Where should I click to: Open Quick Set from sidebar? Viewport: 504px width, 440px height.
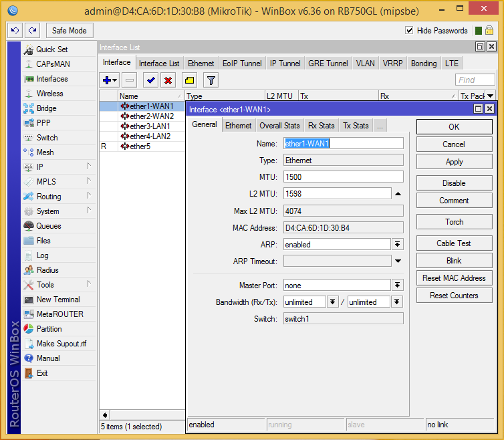tap(51, 49)
